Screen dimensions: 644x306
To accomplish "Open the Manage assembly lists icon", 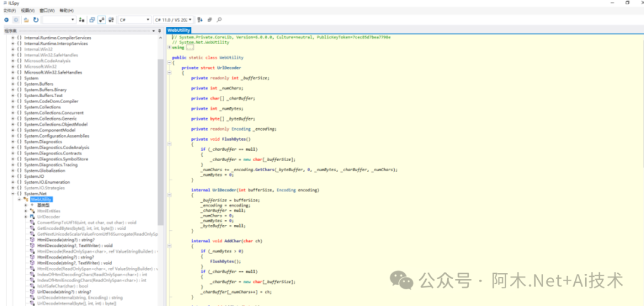I will coord(82,20).
